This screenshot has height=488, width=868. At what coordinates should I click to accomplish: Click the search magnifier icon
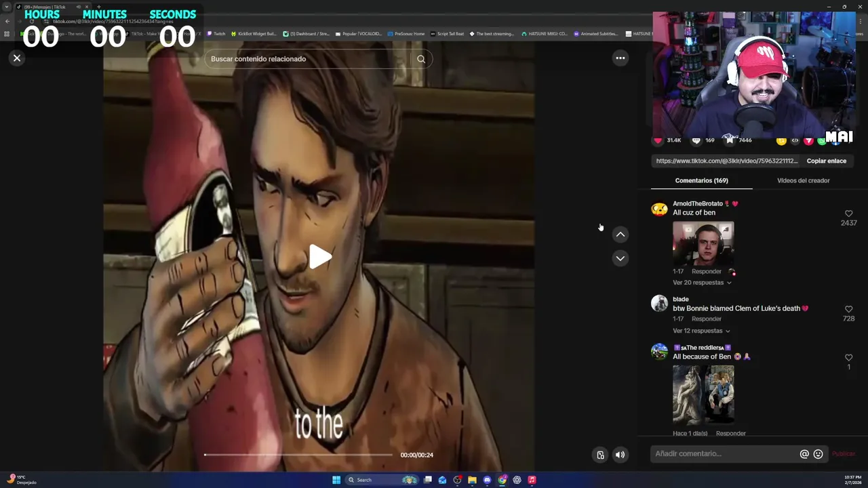pos(421,59)
